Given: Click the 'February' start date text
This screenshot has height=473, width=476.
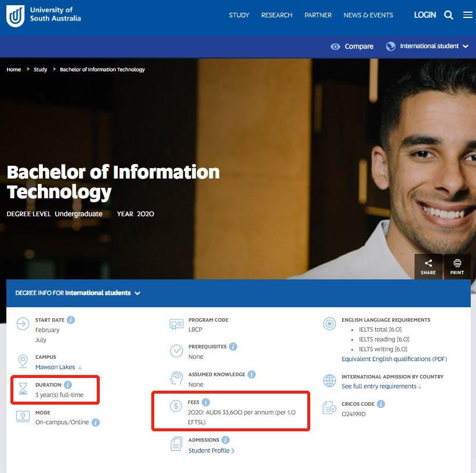Looking at the screenshot, I should [48, 330].
